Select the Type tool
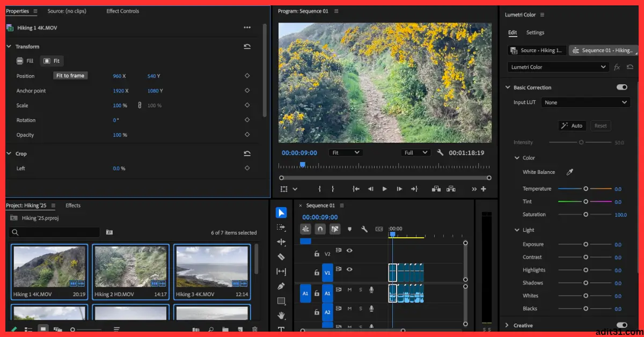 281,329
